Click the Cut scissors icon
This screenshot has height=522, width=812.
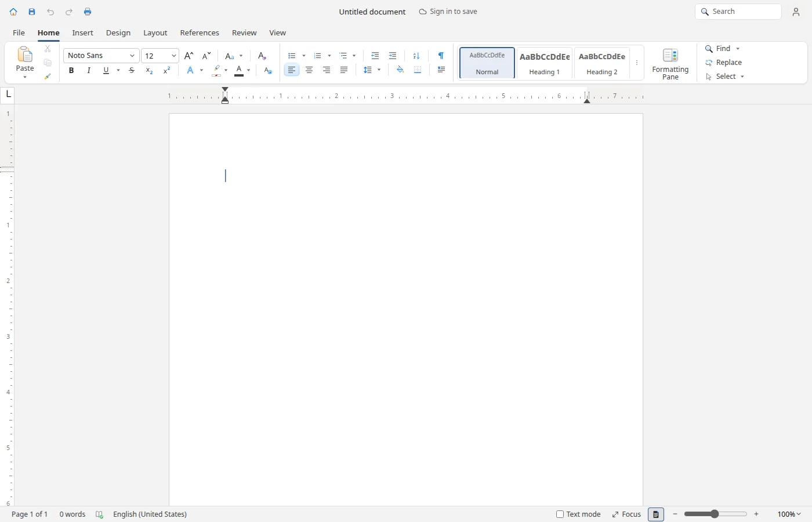click(48, 49)
